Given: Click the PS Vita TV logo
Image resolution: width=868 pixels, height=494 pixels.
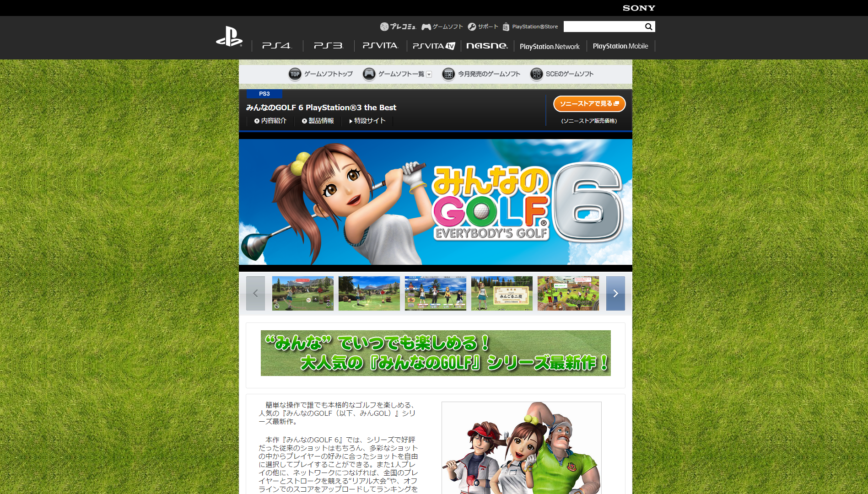Looking at the screenshot, I should click(x=434, y=46).
